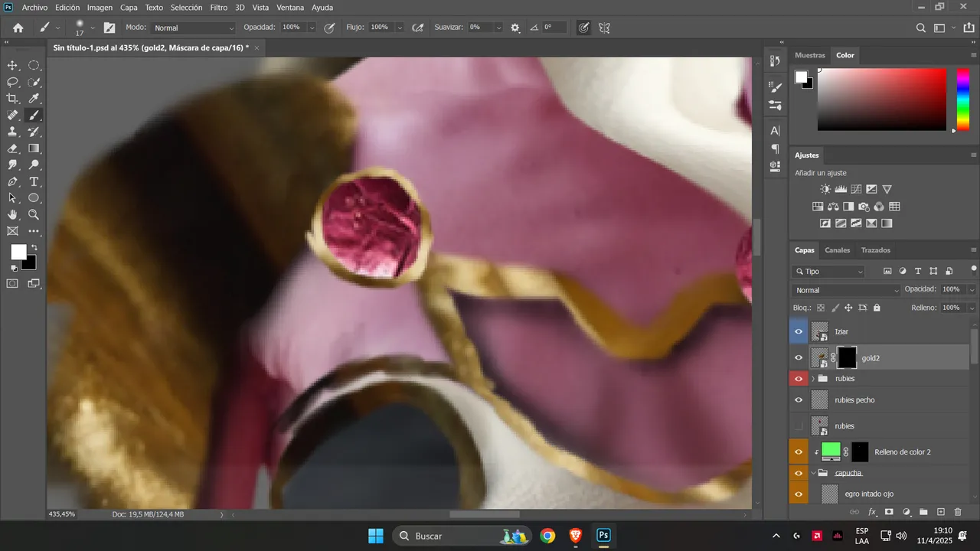This screenshot has width=980, height=551.
Task: Open the brush blend Modo dropdown
Action: (x=194, y=28)
